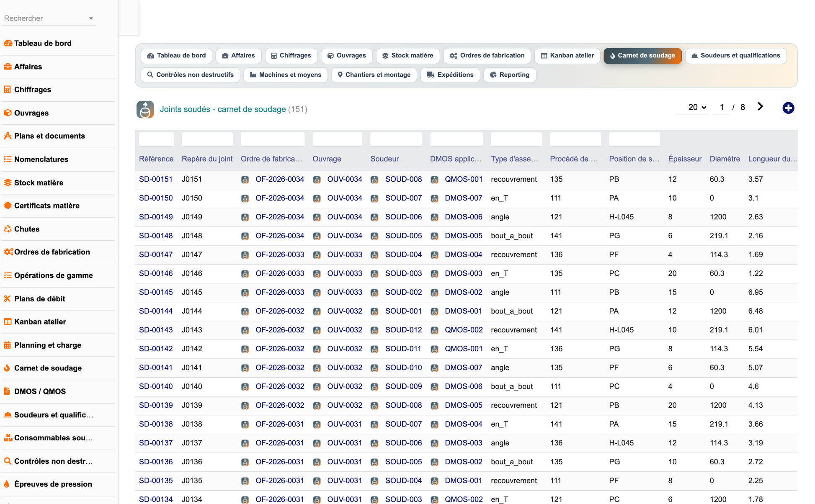Open the SOUD-012 welder link
Screen dimensions: 815x504
[x=403, y=330]
